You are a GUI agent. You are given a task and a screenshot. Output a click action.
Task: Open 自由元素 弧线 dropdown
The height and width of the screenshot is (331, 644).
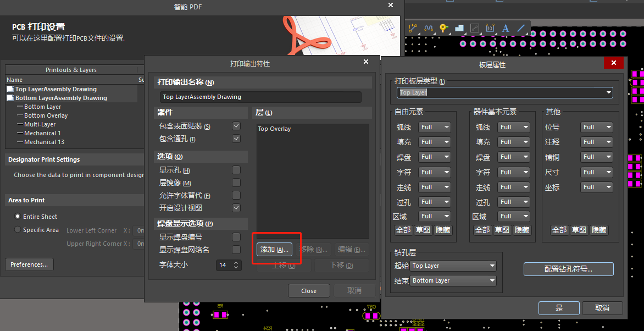click(x=435, y=127)
